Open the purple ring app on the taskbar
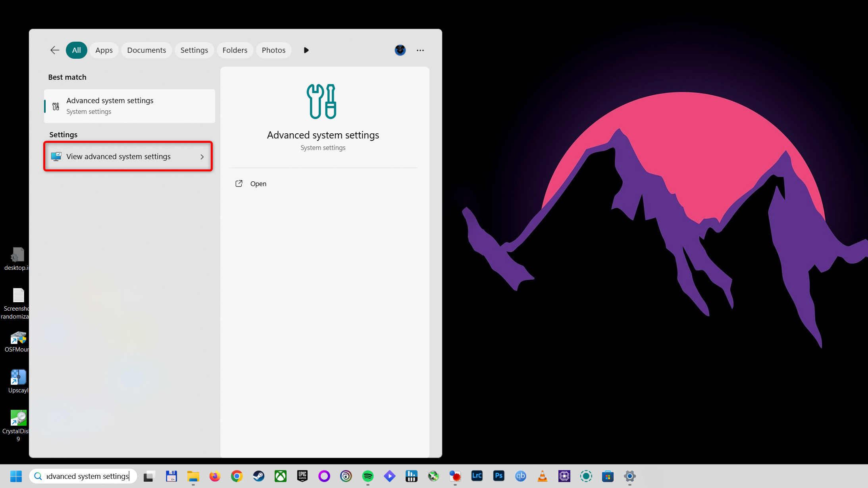Viewport: 868px width, 488px height. pos(324,476)
